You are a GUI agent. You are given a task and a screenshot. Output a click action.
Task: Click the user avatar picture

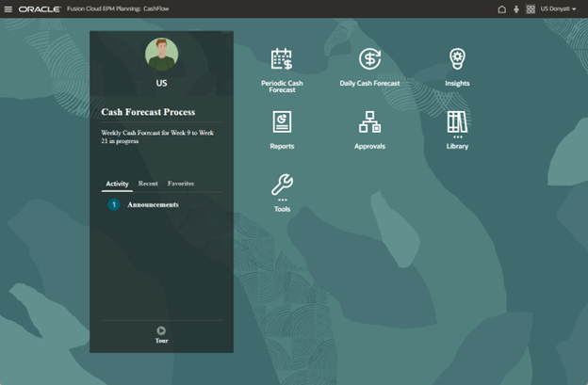pos(161,55)
